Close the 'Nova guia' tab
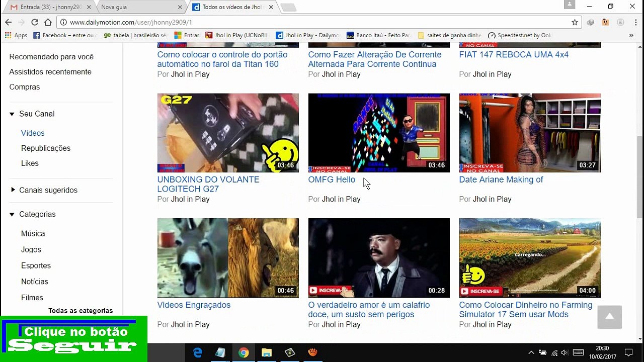 (180, 7)
